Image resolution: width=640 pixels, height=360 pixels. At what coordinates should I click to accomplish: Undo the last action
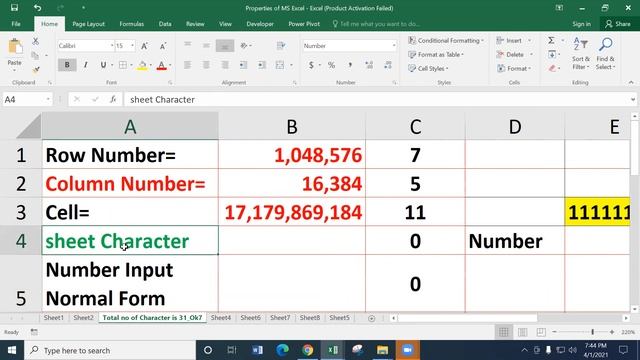pos(38,8)
